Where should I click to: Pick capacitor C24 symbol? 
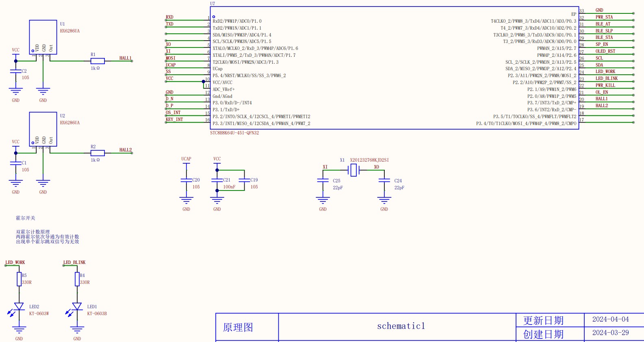click(384, 181)
